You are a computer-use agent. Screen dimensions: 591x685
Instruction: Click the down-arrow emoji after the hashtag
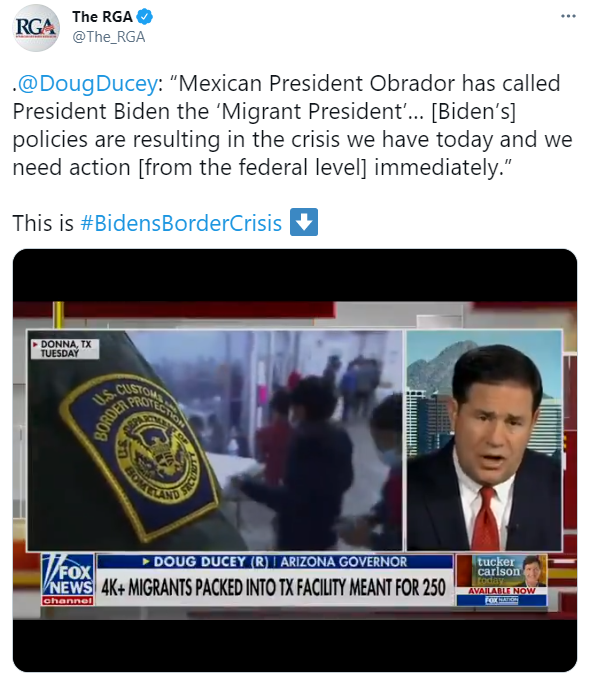304,222
